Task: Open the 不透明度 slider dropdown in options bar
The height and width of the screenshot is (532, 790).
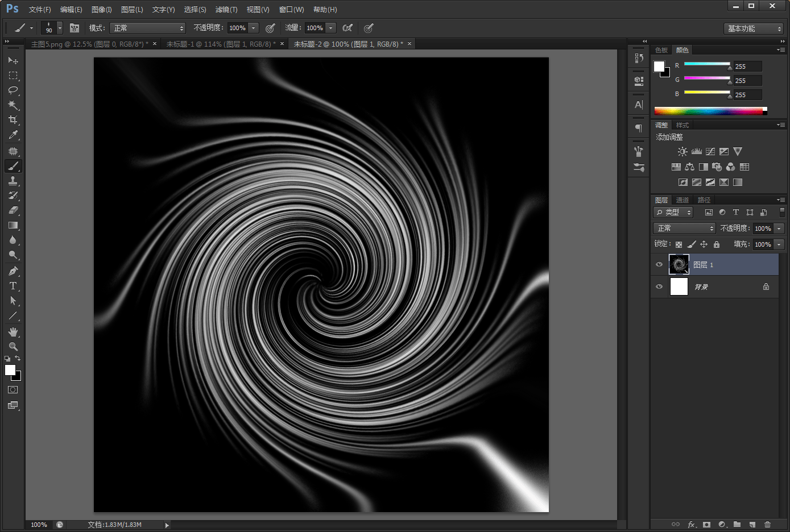Action: coord(254,28)
